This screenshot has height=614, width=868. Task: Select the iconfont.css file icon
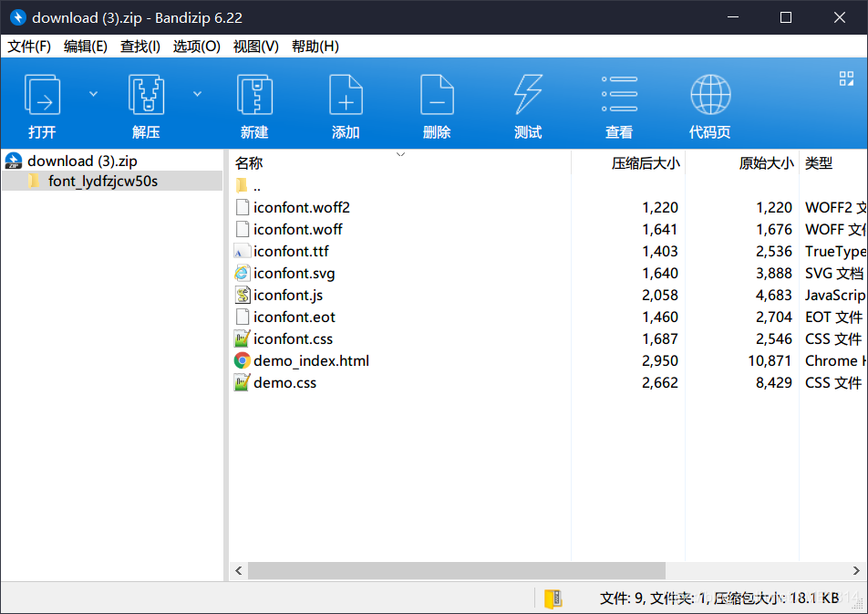click(x=242, y=338)
